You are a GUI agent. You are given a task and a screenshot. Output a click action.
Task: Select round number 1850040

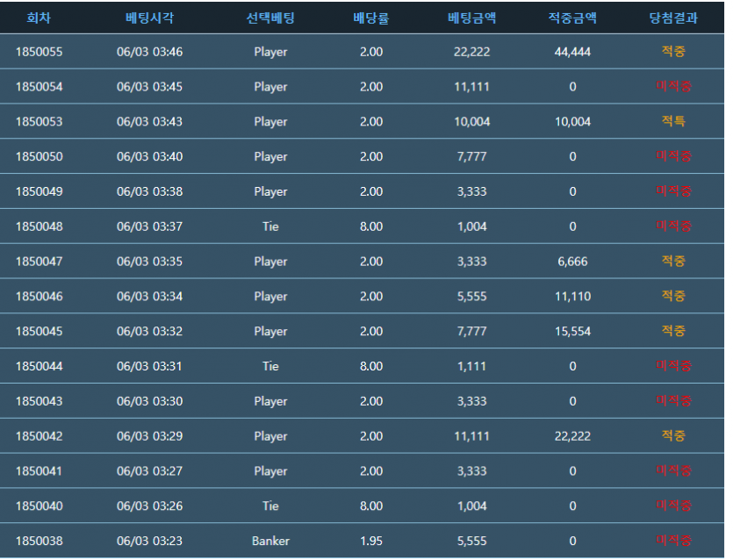[x=39, y=506]
